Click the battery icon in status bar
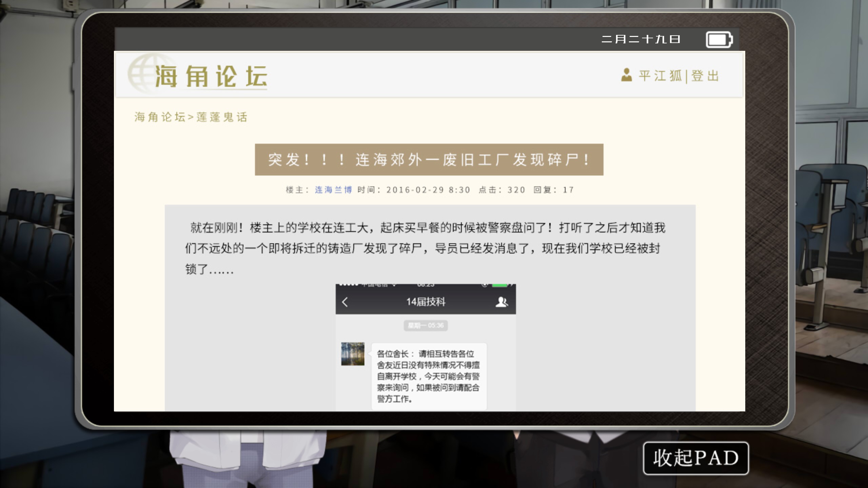This screenshot has width=868, height=488. (x=719, y=40)
